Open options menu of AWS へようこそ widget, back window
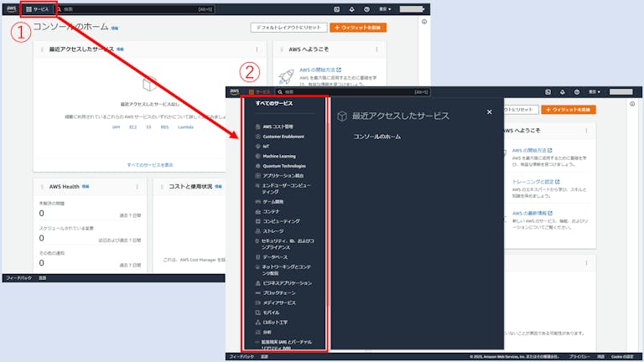The width and height of the screenshot is (644, 362). (377, 49)
